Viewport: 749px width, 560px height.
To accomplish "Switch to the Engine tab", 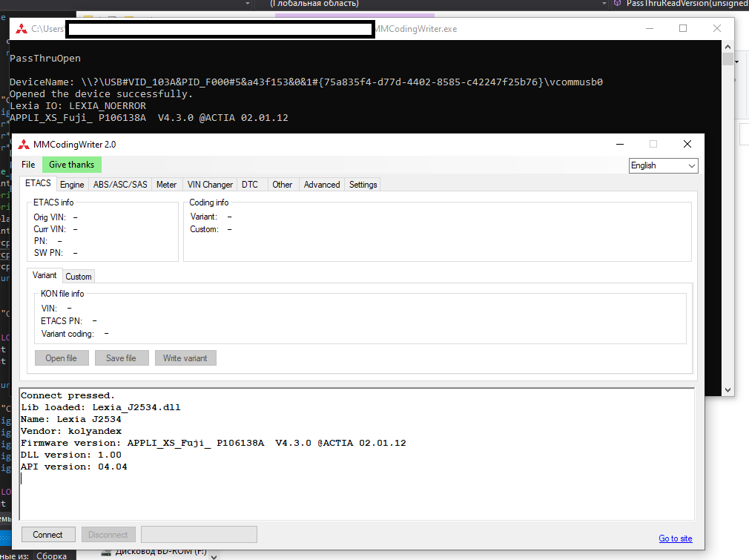I will [x=72, y=185].
